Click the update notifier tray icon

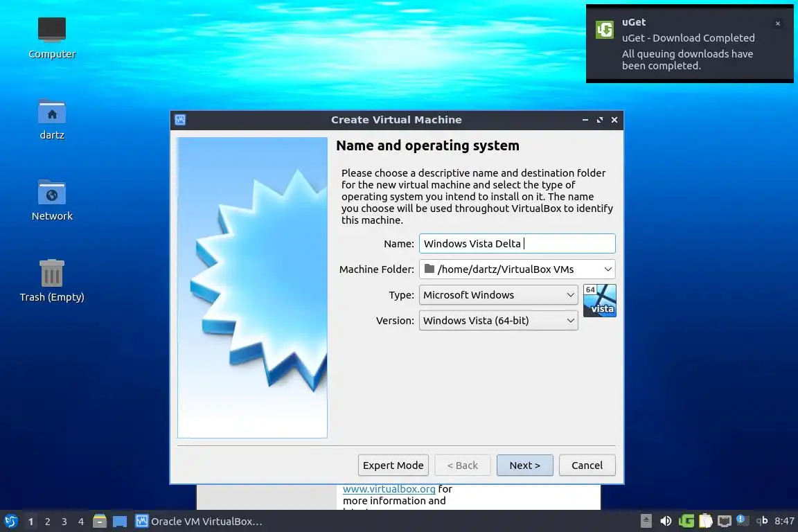743,520
